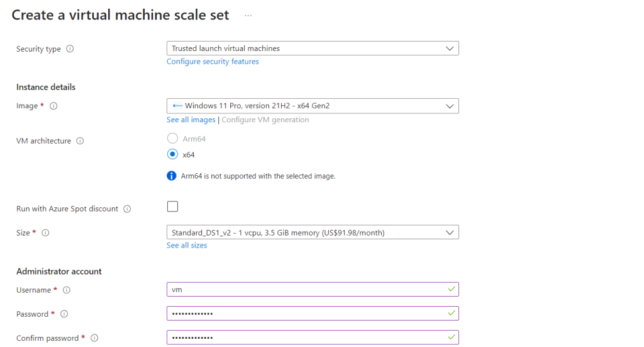Open Configure security features link

[x=213, y=62]
